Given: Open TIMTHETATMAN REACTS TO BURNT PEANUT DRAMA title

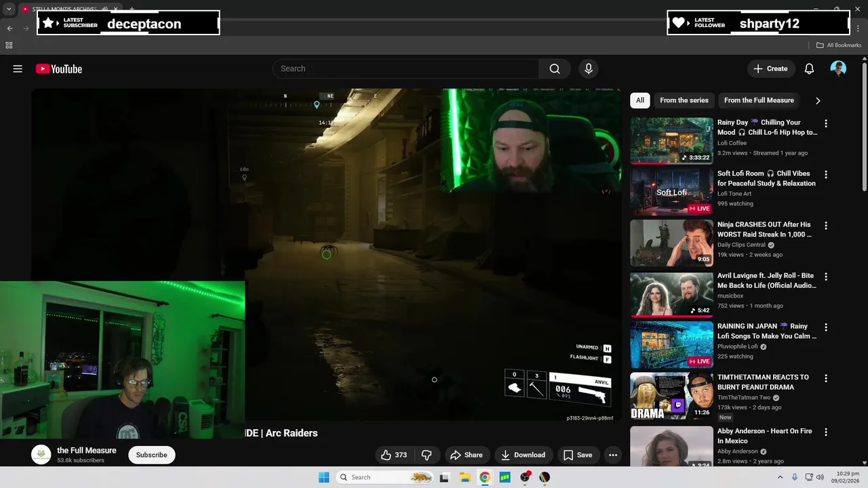Looking at the screenshot, I should (x=763, y=382).
